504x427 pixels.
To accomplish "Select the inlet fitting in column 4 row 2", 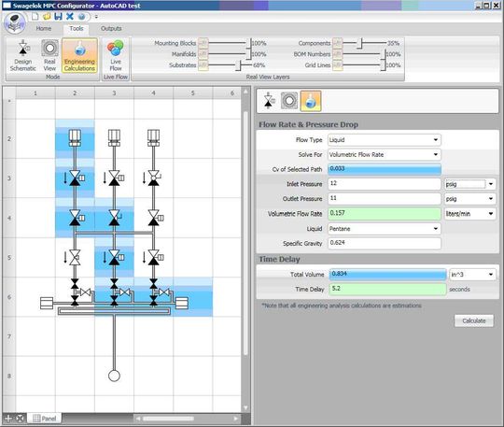I will tap(153, 137).
